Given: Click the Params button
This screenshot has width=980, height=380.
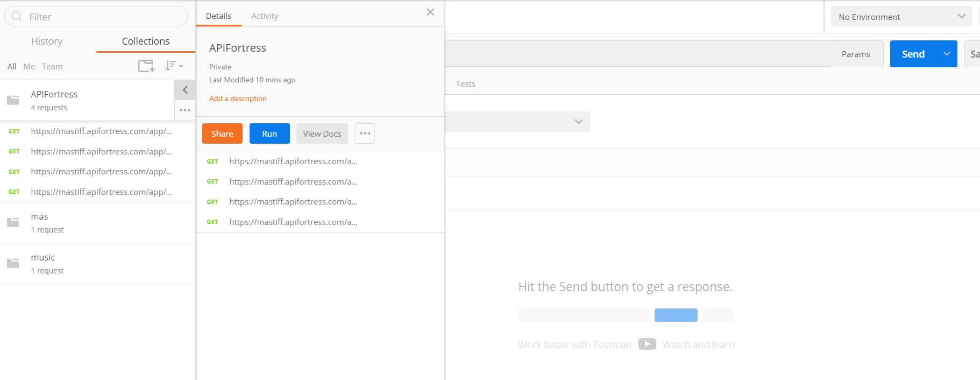Looking at the screenshot, I should pos(855,54).
